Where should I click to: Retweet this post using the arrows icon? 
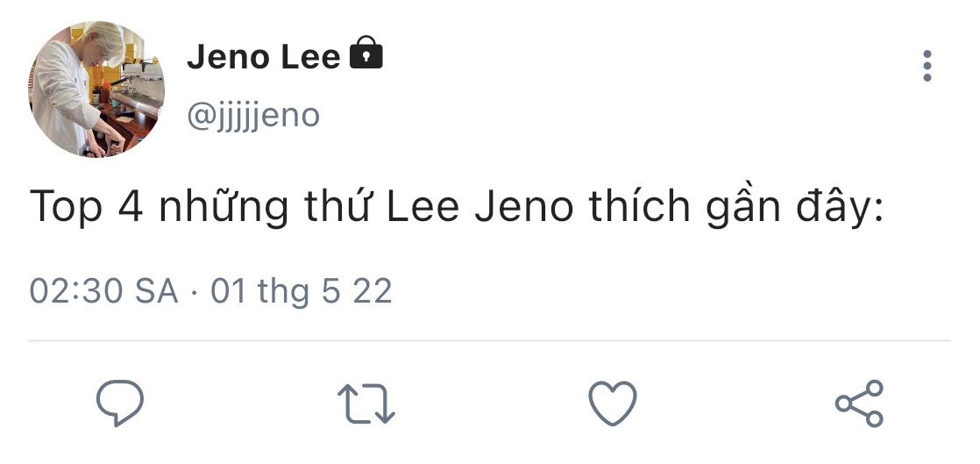(x=366, y=404)
